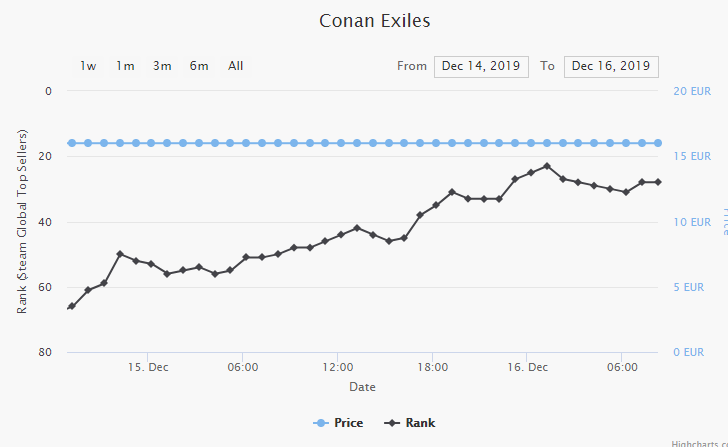Click the From date field Dec 14, 2019

tap(481, 66)
